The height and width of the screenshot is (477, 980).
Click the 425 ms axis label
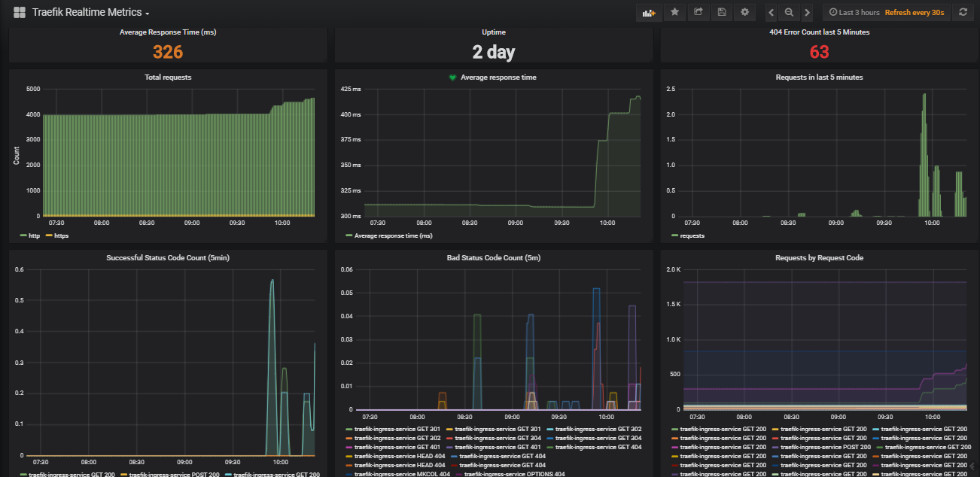[351, 89]
